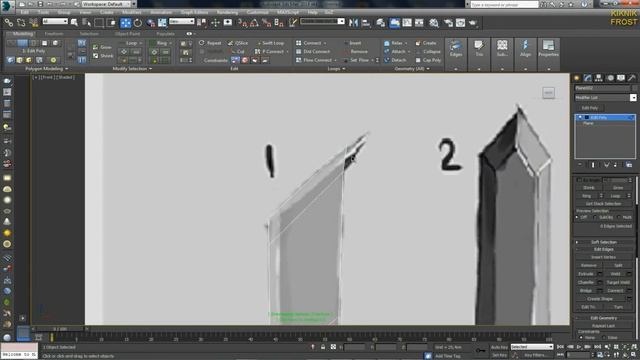The width and height of the screenshot is (640, 360).
Task: Collapse the Edit Edges rollout
Action: tap(604, 249)
